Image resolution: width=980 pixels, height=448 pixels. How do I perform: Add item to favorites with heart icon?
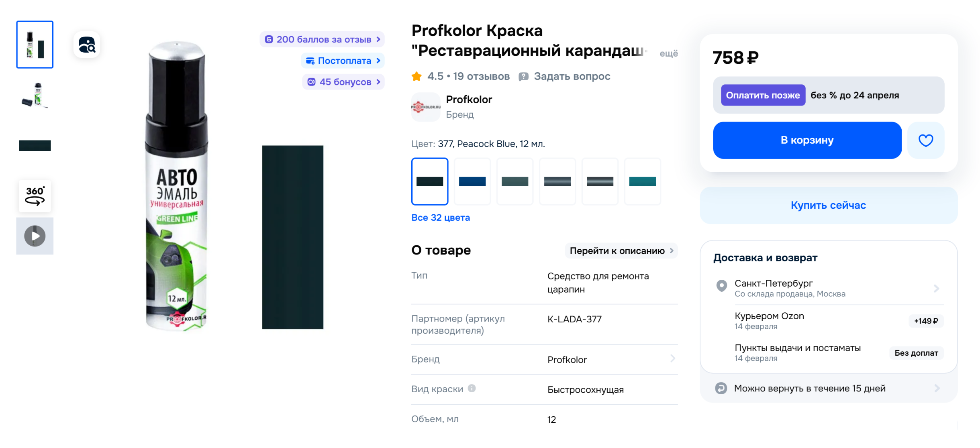pyautogui.click(x=926, y=140)
